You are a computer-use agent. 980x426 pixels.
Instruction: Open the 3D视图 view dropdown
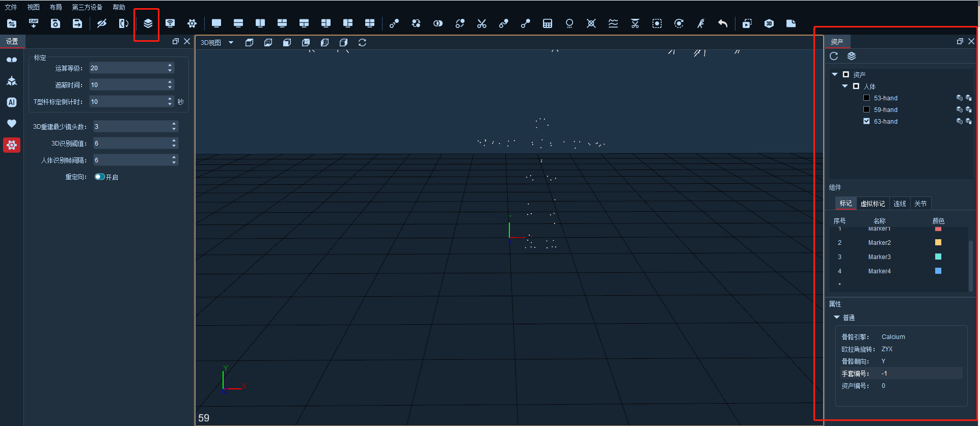point(217,43)
